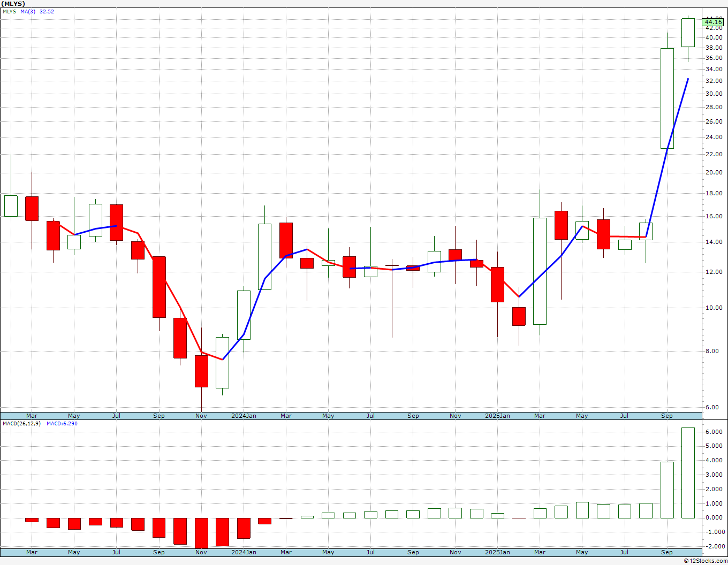
Task: Click the 18.00 price axis label
Action: point(714,193)
